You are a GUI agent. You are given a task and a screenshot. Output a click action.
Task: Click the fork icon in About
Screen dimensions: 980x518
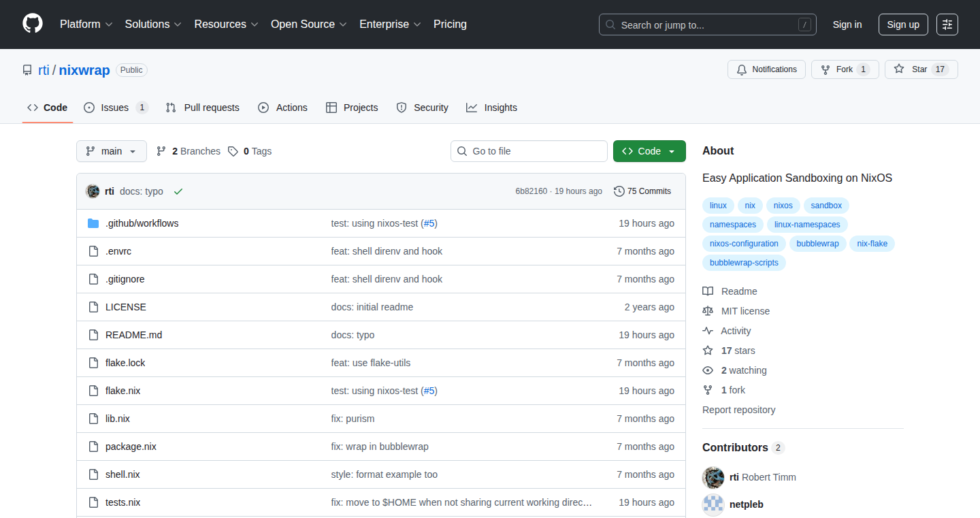pyautogui.click(x=708, y=390)
